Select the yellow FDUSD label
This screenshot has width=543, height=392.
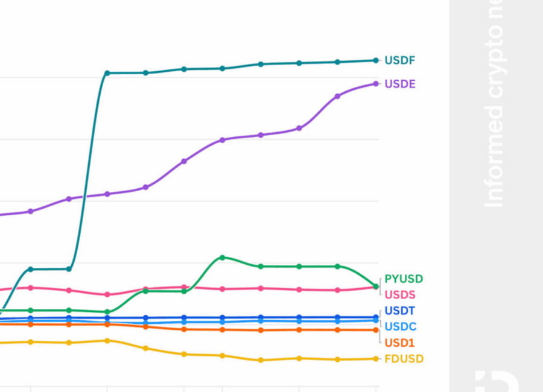(x=404, y=359)
